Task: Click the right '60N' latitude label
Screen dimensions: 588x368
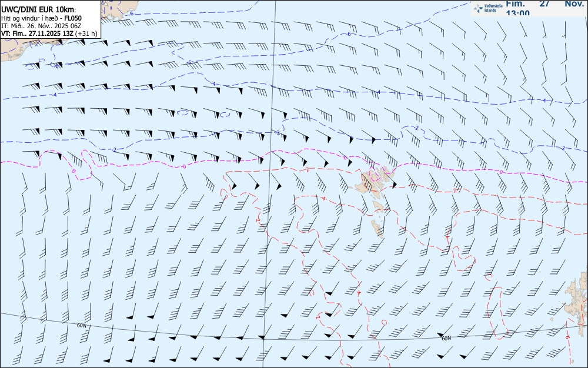Action: (446, 339)
